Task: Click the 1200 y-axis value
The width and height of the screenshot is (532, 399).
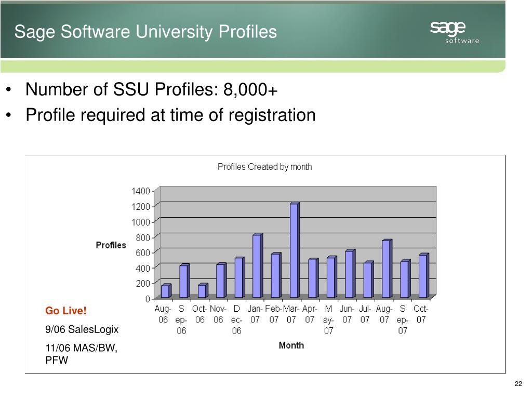Action: tap(140, 207)
